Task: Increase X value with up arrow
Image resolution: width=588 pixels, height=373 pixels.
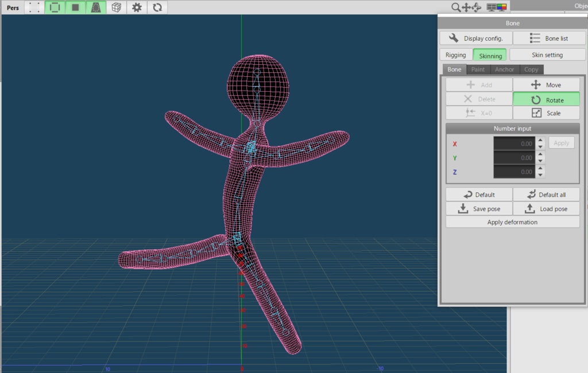Action: 540,140
